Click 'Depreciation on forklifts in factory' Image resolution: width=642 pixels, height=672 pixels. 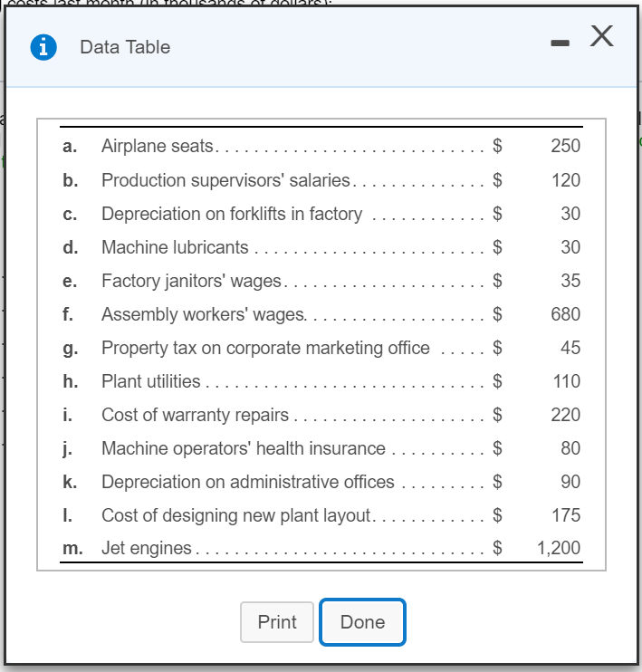coord(232,214)
